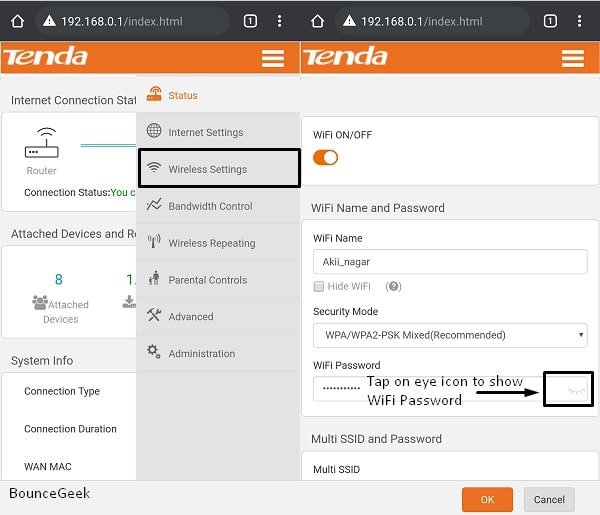The width and height of the screenshot is (600, 515).
Task: Click the Multi SSID and Password heading
Action: click(x=376, y=439)
